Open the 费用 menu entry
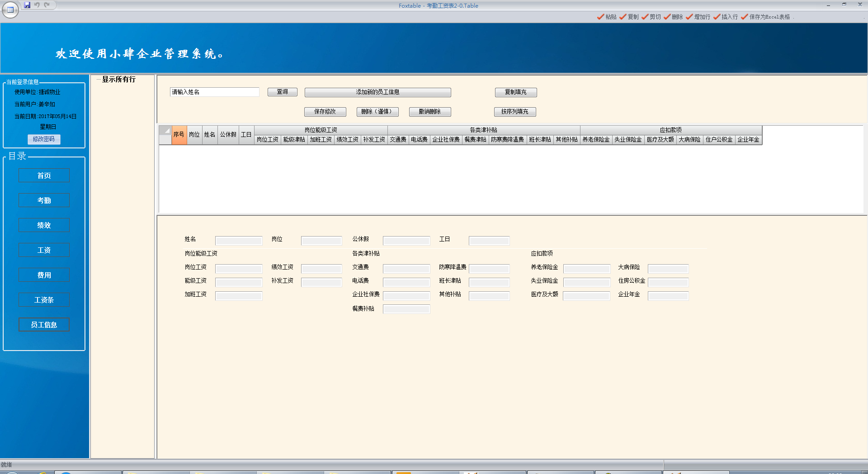 [44, 275]
